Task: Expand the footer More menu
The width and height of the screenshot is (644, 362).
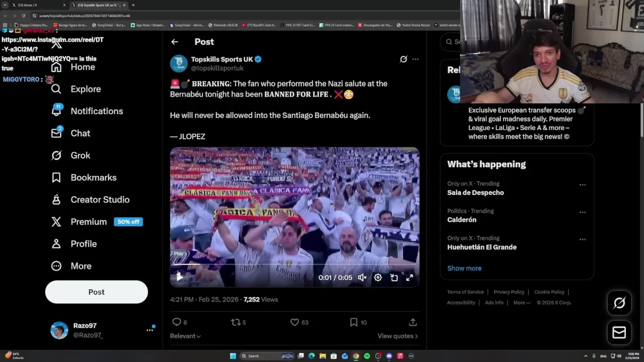Action: click(521, 303)
